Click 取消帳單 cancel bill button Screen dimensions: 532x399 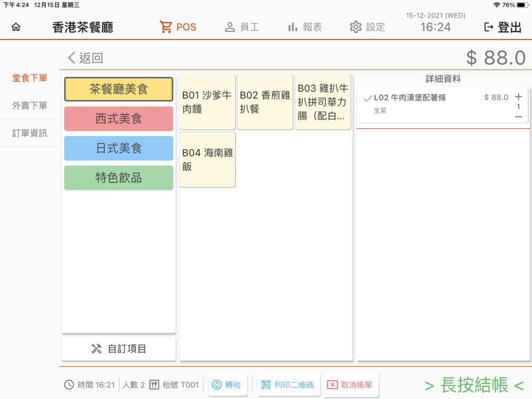(351, 385)
